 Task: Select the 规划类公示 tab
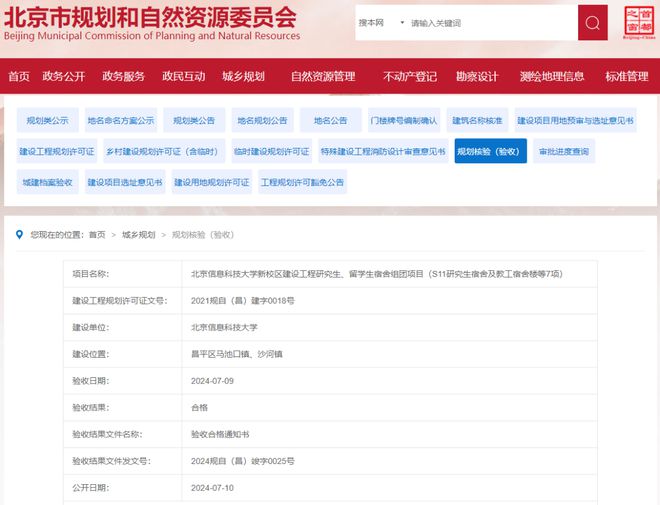[47, 121]
